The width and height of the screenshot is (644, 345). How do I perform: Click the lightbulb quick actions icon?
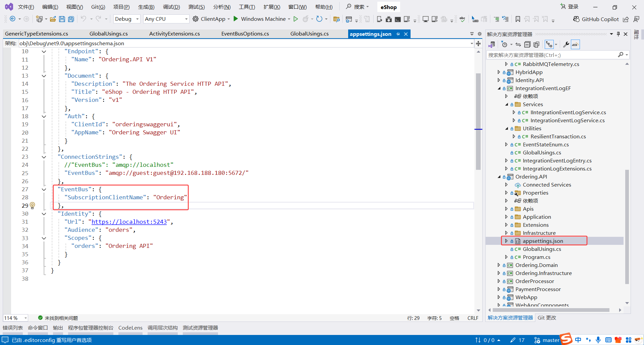click(x=33, y=205)
